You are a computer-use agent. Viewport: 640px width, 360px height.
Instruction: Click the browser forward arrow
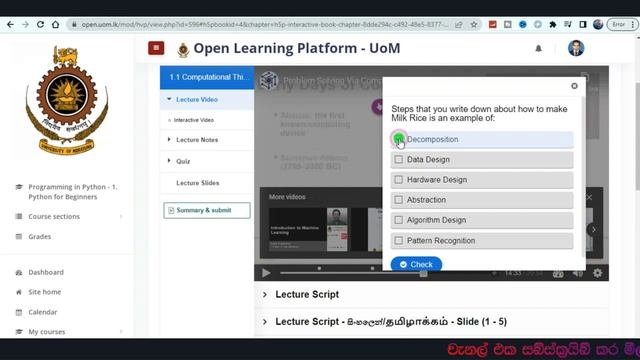(25, 24)
